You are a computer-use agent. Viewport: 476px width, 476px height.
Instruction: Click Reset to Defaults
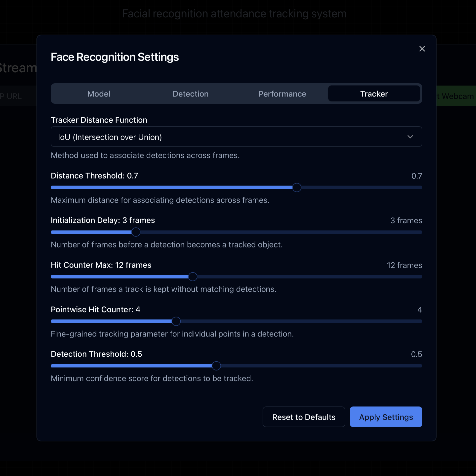(304, 417)
